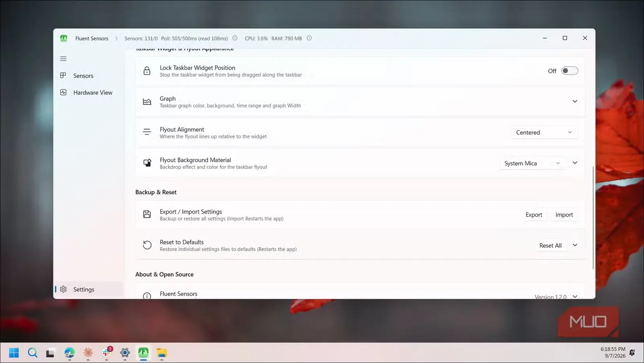Click the area chart icon beside Graph
This screenshot has width=644, height=363.
147,102
